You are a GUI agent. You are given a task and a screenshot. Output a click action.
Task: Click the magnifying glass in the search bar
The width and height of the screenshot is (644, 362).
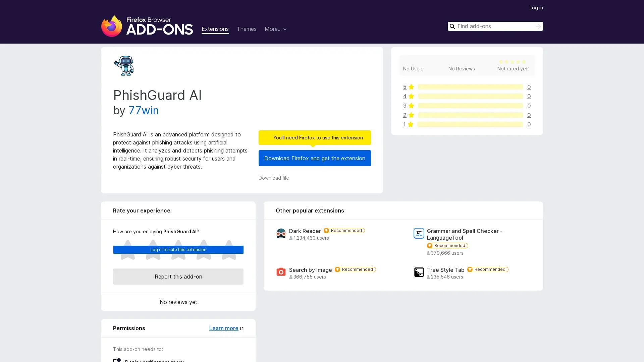click(x=452, y=26)
